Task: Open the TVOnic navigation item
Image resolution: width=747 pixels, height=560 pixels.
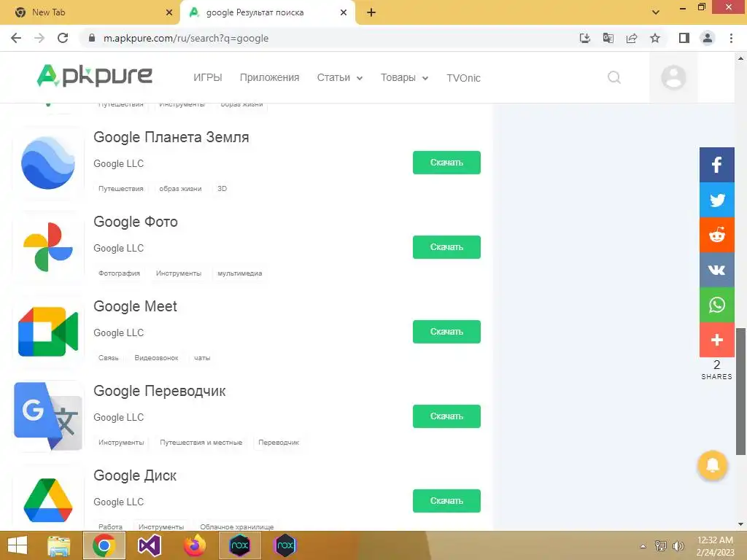Action: [463, 78]
